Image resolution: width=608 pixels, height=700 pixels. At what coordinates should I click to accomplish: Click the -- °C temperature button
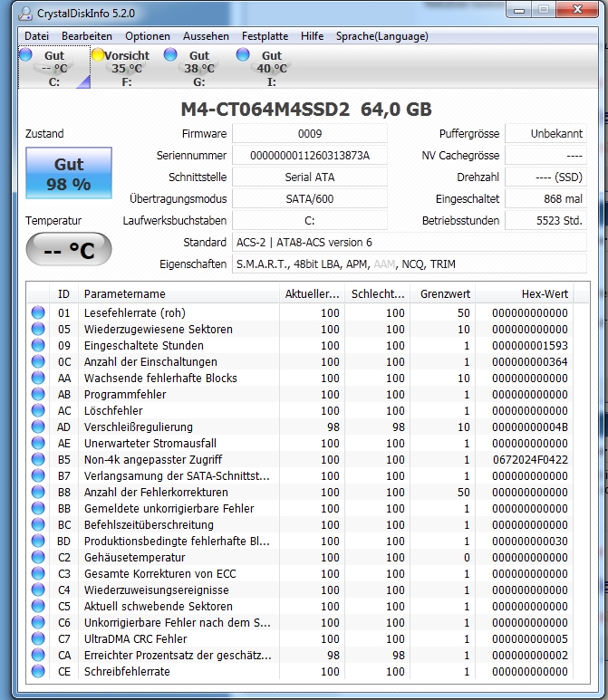(x=69, y=249)
